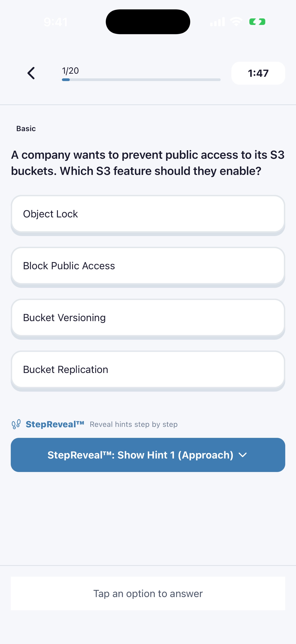Pick the Bucket Versioning answer
296x644 pixels.
tap(148, 318)
